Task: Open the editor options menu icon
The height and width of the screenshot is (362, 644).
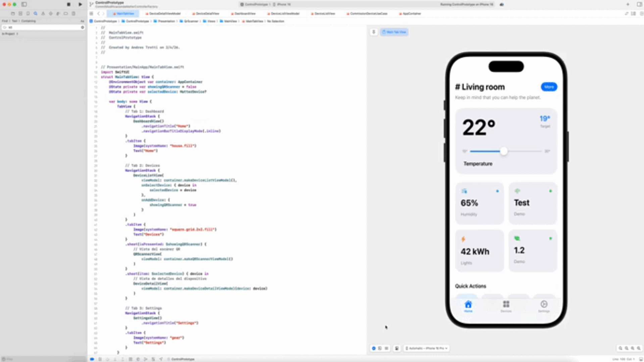Action: click(x=634, y=14)
